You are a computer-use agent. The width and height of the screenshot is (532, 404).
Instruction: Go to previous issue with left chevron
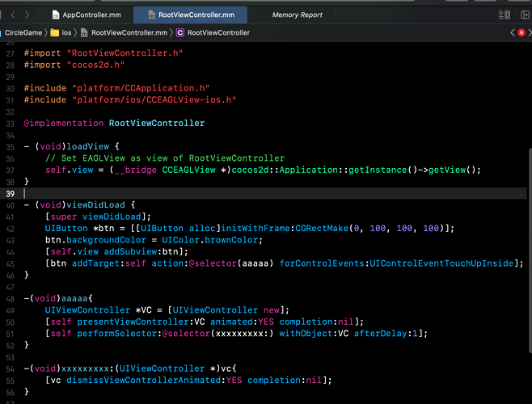click(513, 32)
